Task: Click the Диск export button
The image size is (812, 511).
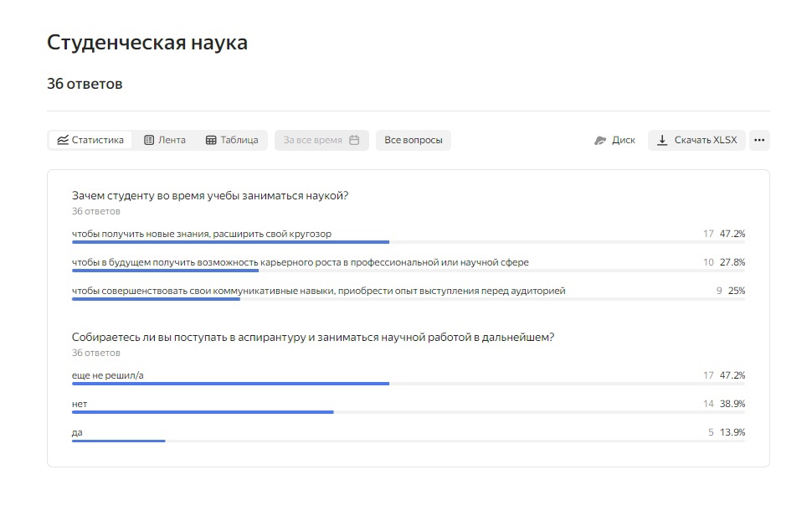Action: pyautogui.click(x=614, y=140)
